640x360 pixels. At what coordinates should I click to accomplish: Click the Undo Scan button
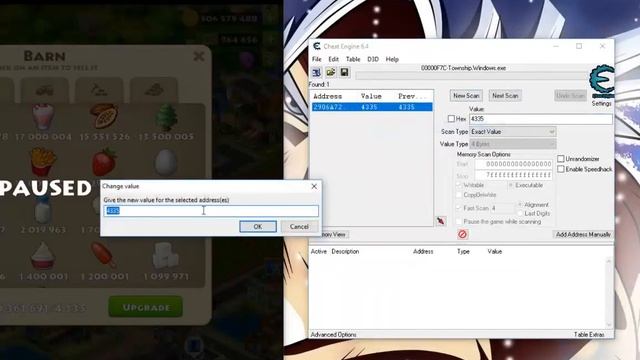(x=570, y=96)
